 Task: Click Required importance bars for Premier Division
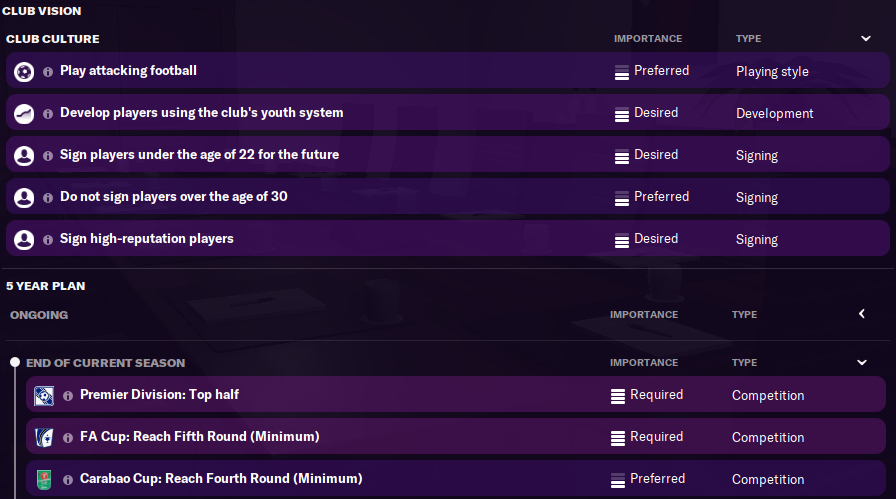pyautogui.click(x=618, y=396)
